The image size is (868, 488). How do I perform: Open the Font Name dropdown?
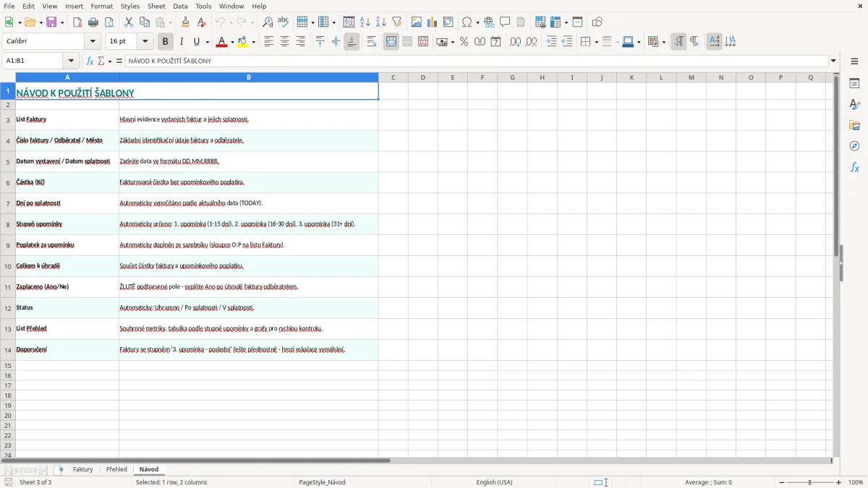[93, 42]
